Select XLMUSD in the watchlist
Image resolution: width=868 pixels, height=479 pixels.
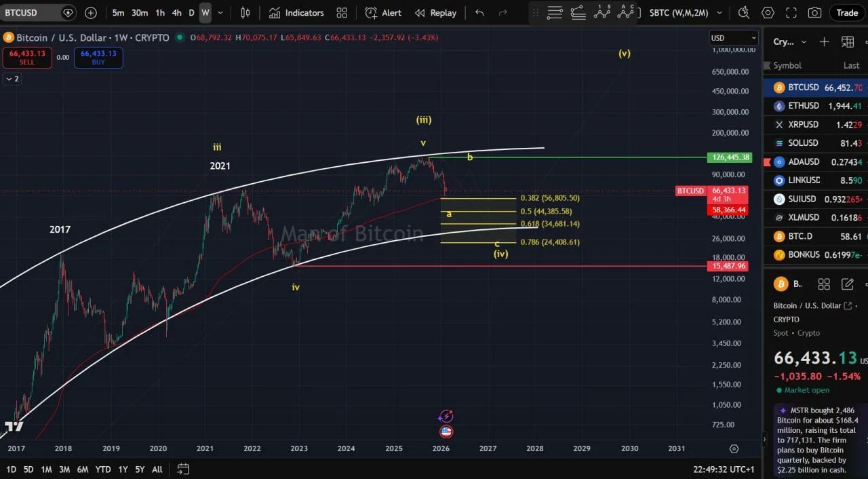coord(816,218)
